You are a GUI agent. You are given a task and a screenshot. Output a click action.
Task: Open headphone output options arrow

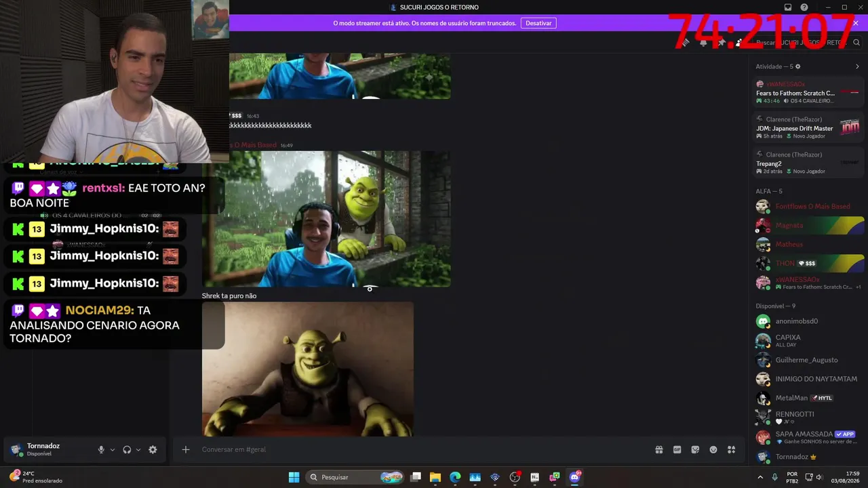(x=138, y=449)
